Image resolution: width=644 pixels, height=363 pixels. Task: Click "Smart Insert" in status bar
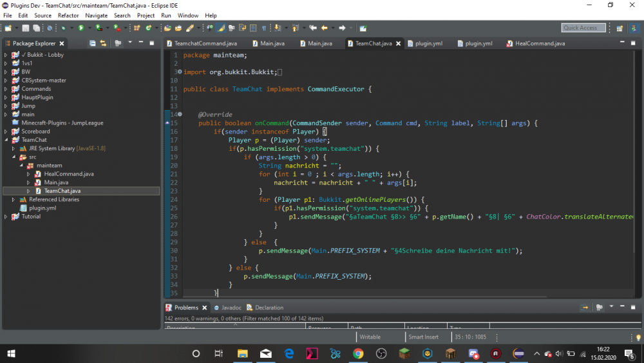[423, 337]
